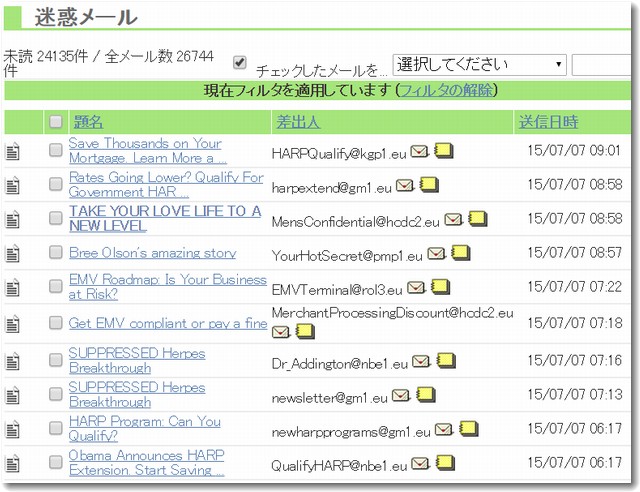Open mail HARP Program: Can You Qualify?

click(144, 428)
